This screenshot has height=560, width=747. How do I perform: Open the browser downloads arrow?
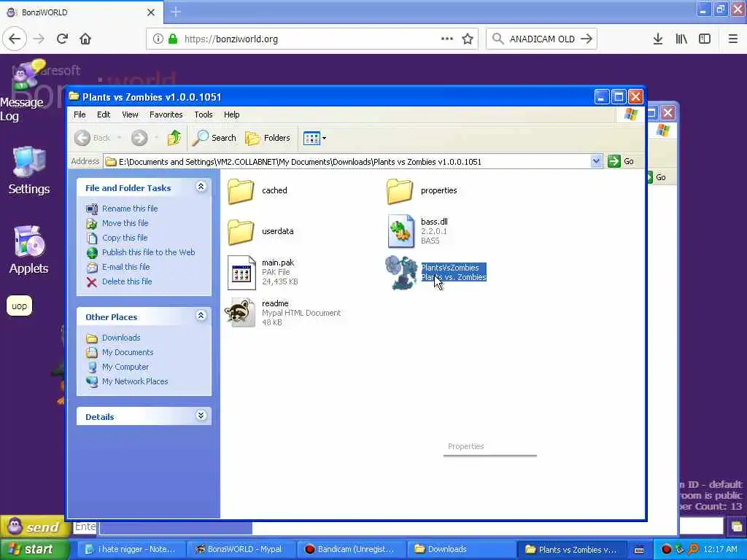coord(658,39)
